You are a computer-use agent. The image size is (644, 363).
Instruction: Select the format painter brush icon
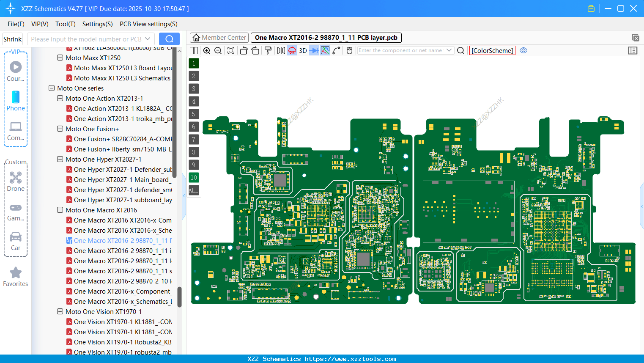[x=268, y=51]
